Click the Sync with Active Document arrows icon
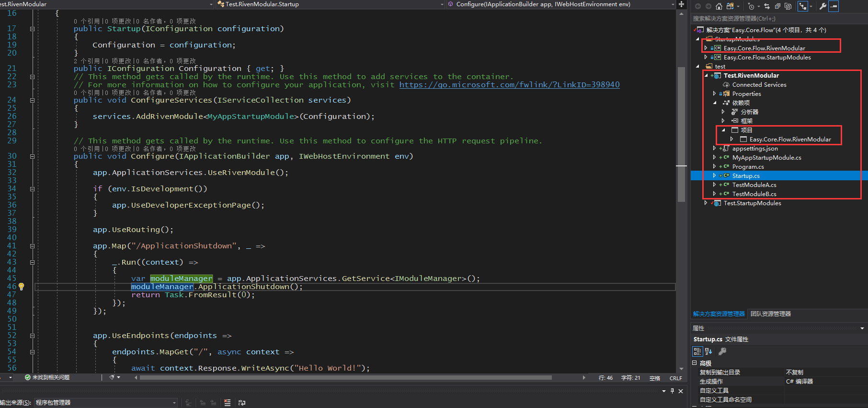Image resolution: width=868 pixels, height=408 pixels. (767, 6)
